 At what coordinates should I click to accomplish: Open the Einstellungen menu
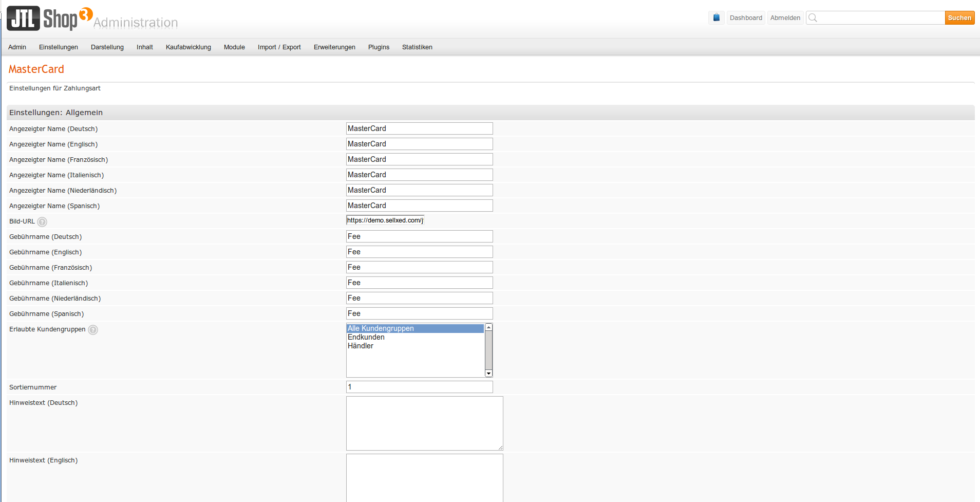click(59, 47)
